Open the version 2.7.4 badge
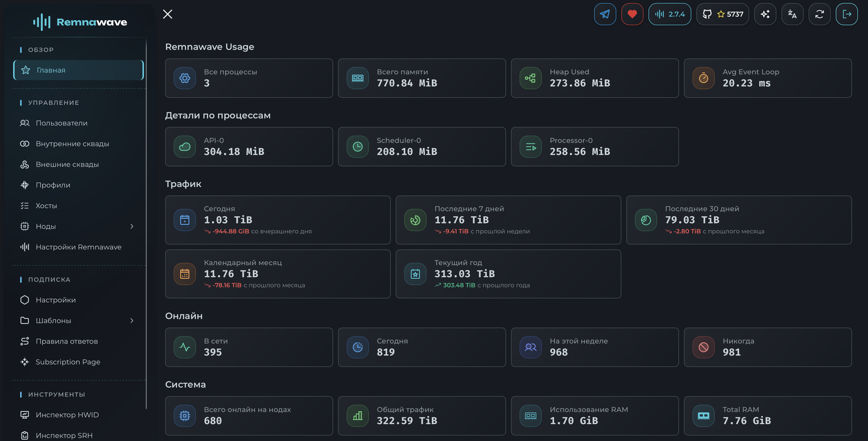Screen dimensions: 868x441 [670, 14]
